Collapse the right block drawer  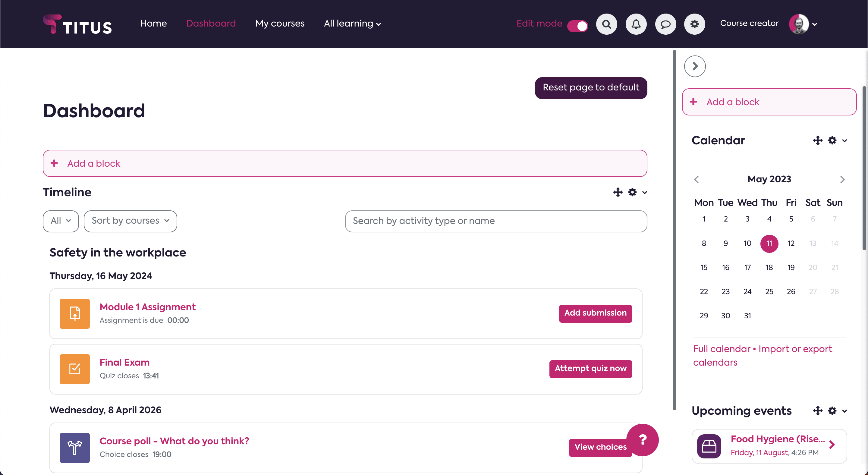coord(695,66)
